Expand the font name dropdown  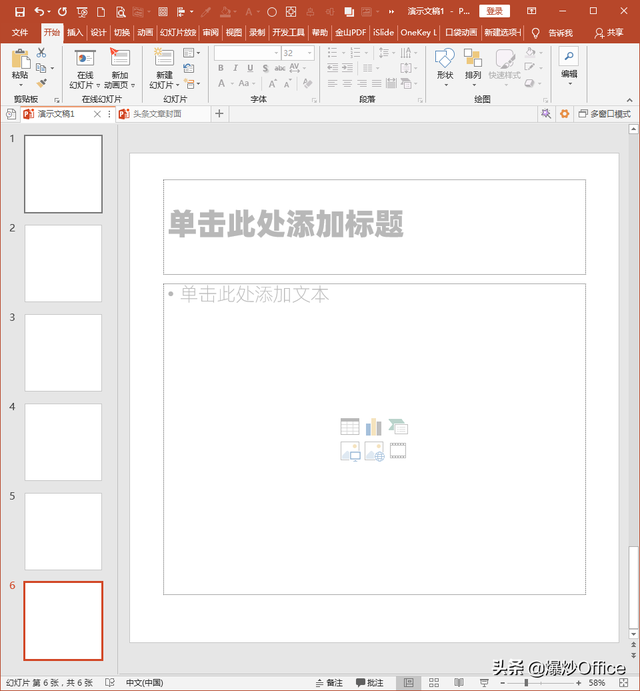click(276, 53)
